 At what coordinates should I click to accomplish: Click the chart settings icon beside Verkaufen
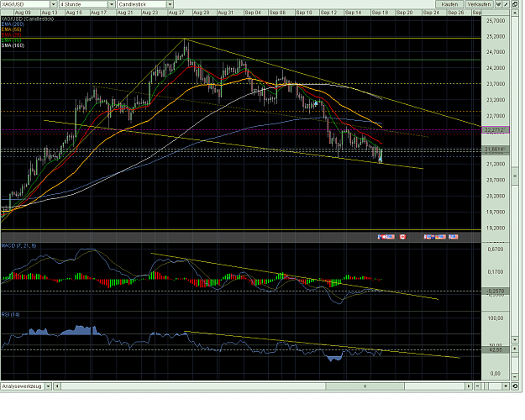(x=499, y=4)
